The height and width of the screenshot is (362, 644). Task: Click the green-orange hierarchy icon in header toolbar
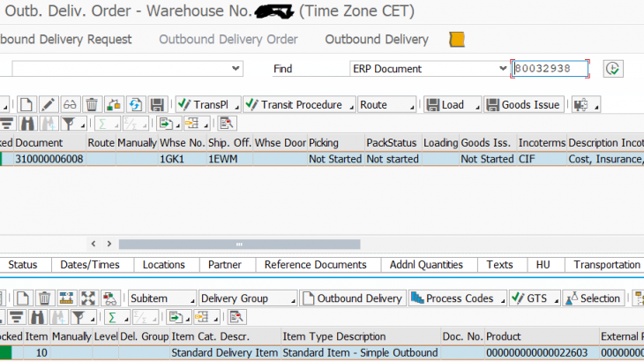tap(113, 105)
